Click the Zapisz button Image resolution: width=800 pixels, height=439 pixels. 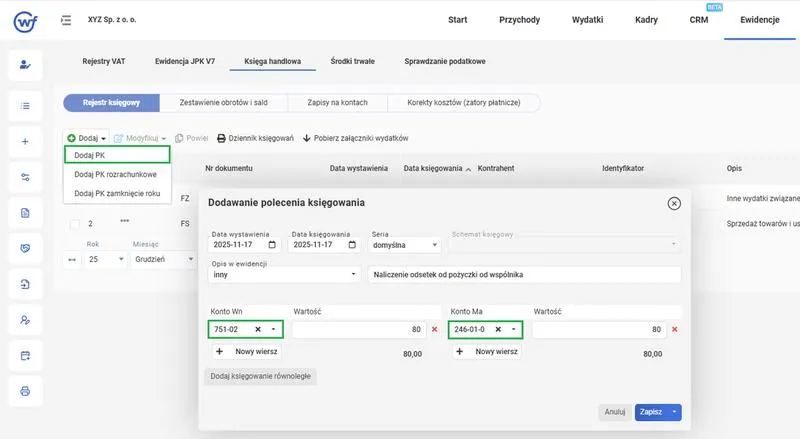[652, 412]
